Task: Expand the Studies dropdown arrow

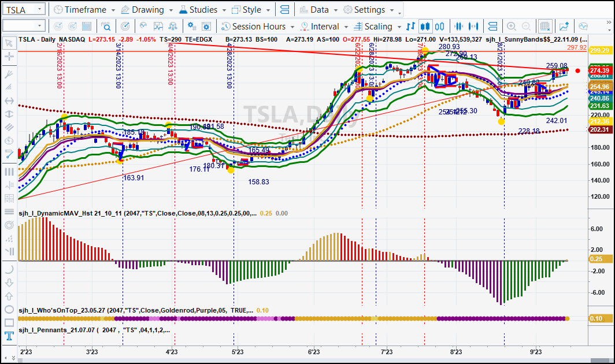Action: pos(224,10)
